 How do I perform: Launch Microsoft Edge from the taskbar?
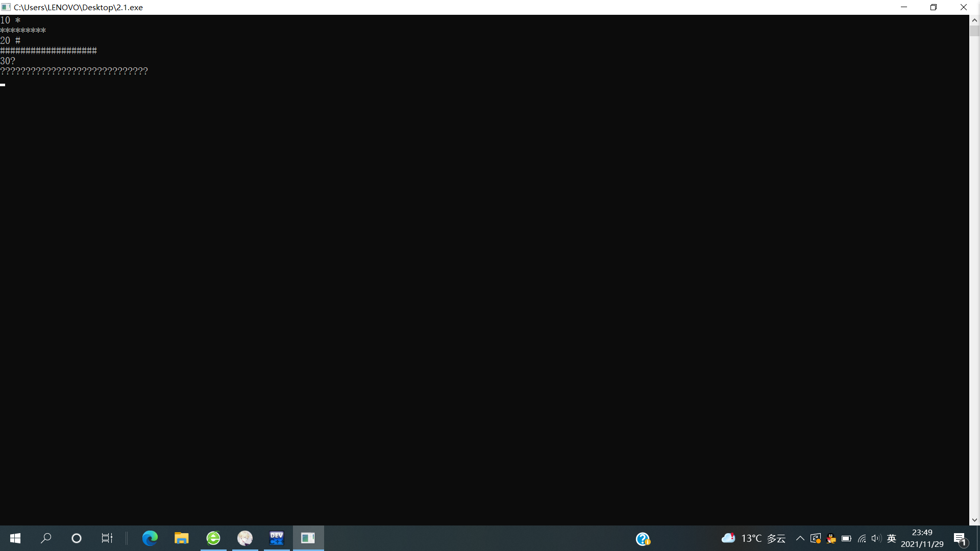click(x=150, y=538)
